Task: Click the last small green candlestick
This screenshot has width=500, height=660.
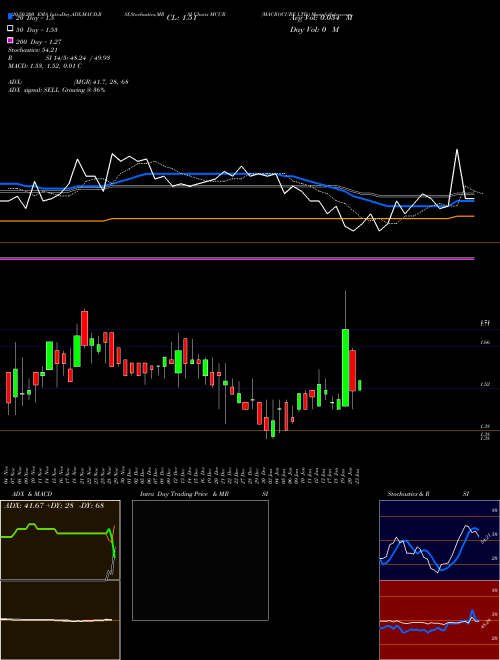Action: click(359, 385)
